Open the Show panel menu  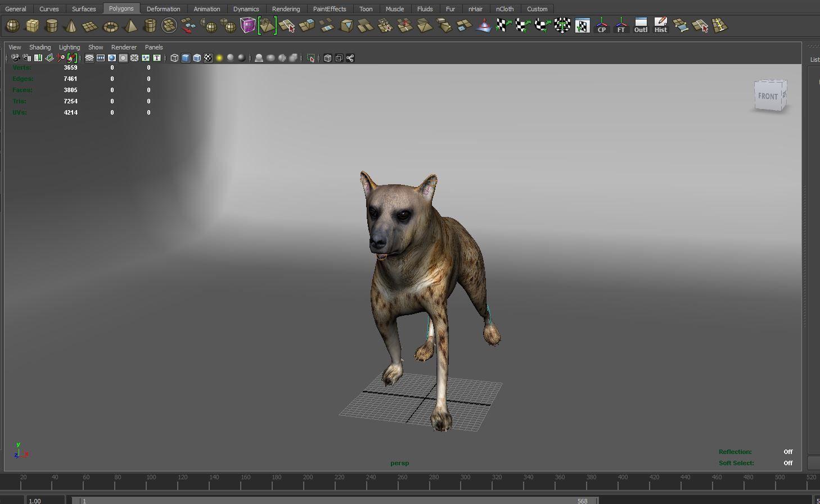[96, 47]
